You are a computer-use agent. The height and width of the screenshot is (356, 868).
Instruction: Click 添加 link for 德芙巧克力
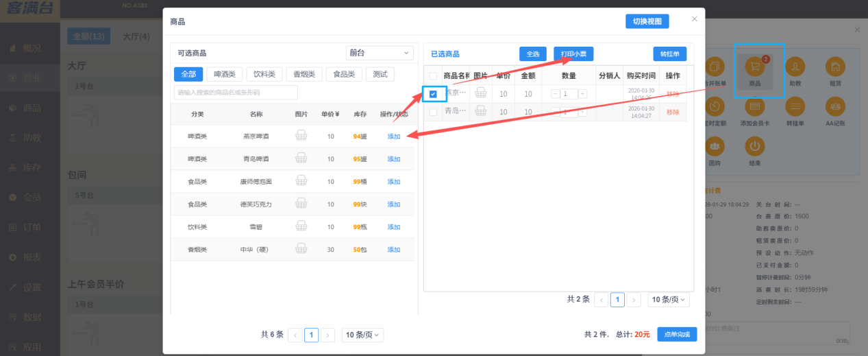tap(394, 204)
